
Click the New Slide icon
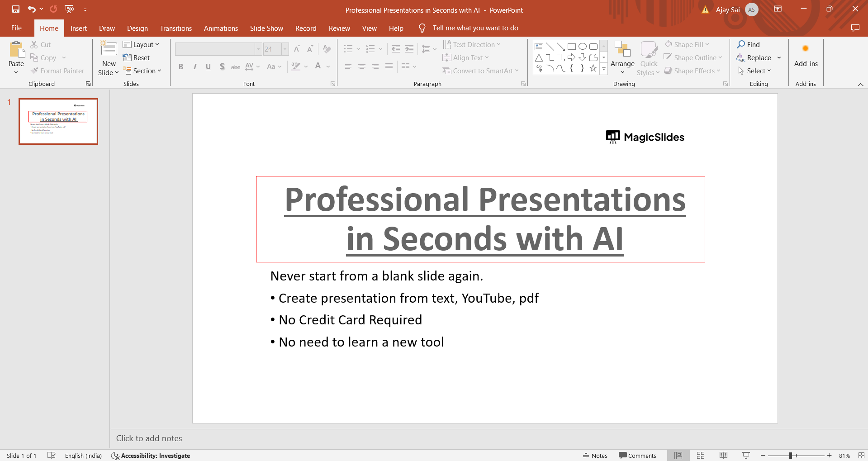pyautogui.click(x=109, y=49)
